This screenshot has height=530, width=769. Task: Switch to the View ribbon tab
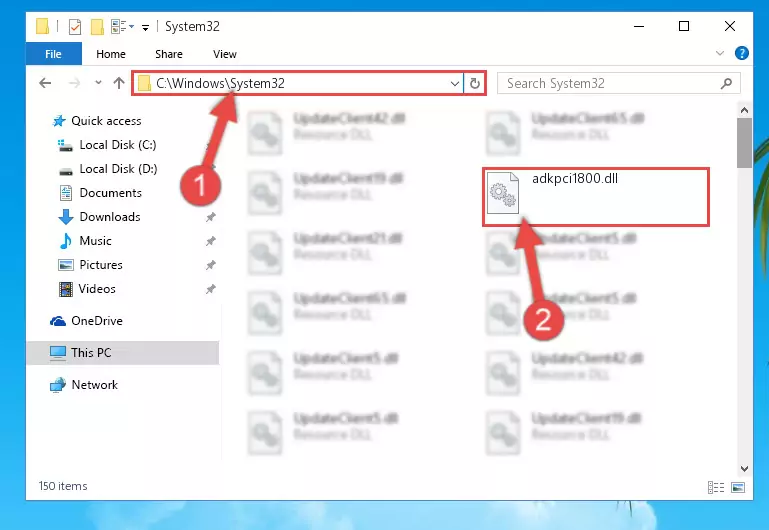pyautogui.click(x=225, y=54)
